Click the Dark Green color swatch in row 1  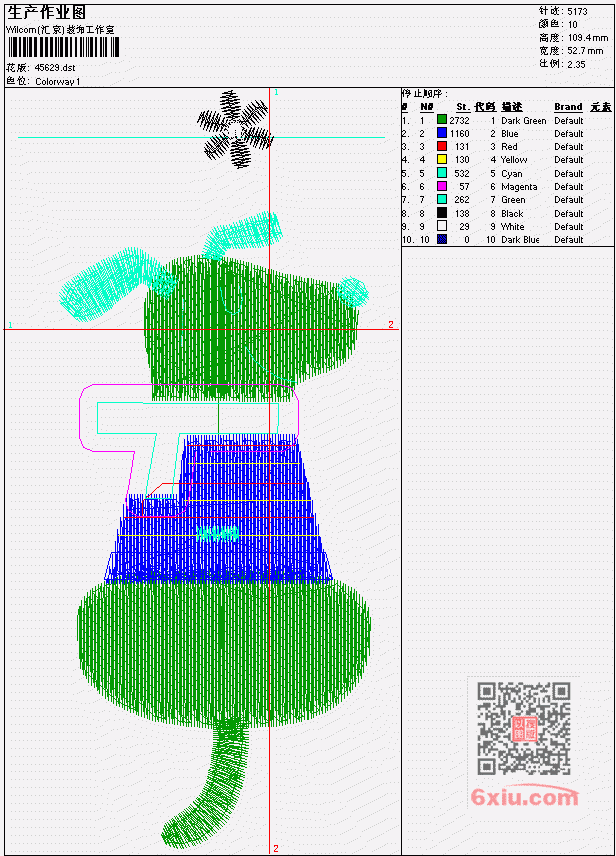point(442,120)
